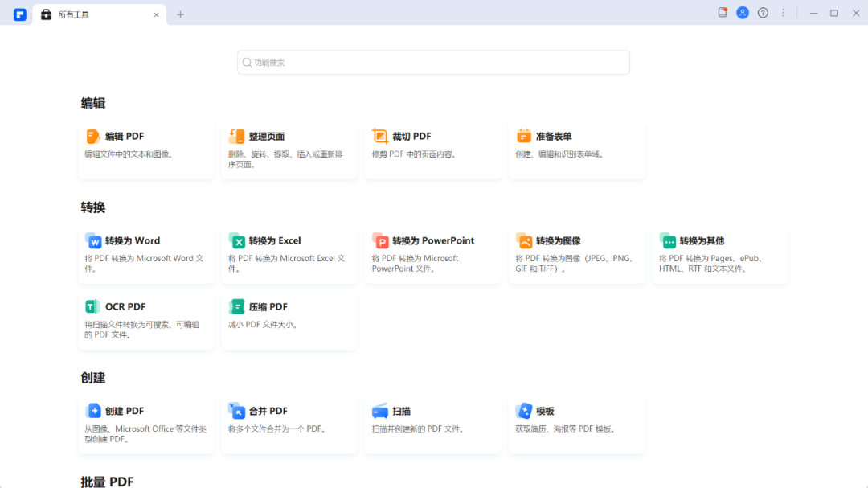Screen dimensions: 868x488
Task: Open the 转换为 Word card title
Action: [133, 240]
